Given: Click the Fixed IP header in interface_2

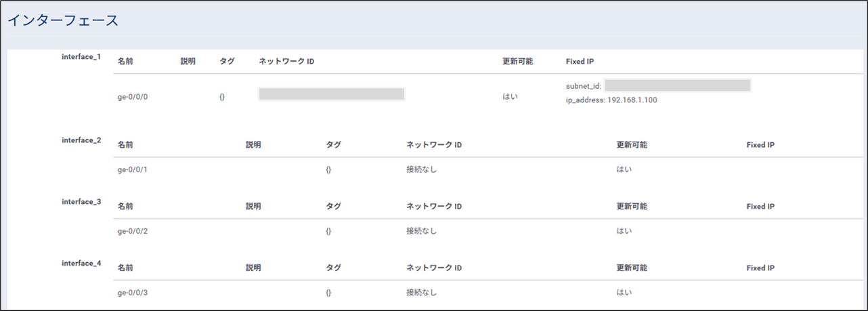Looking at the screenshot, I should pyautogui.click(x=760, y=145).
